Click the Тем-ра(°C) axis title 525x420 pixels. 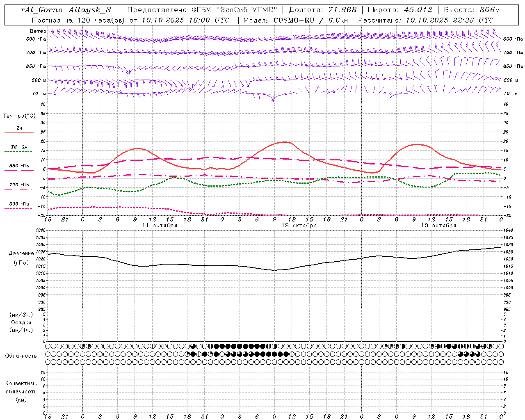[x=19, y=116]
